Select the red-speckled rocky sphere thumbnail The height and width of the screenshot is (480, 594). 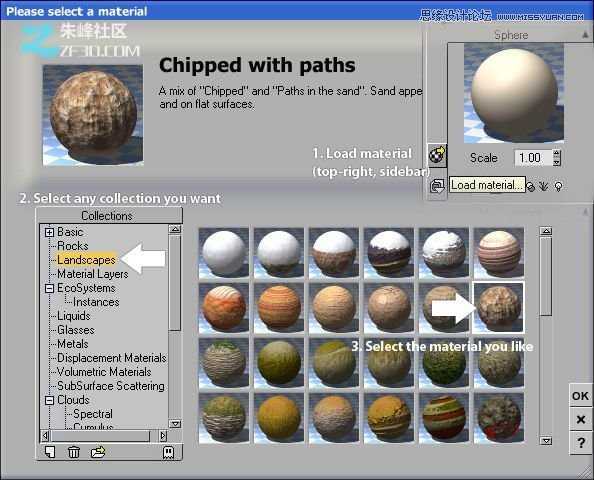(499, 417)
